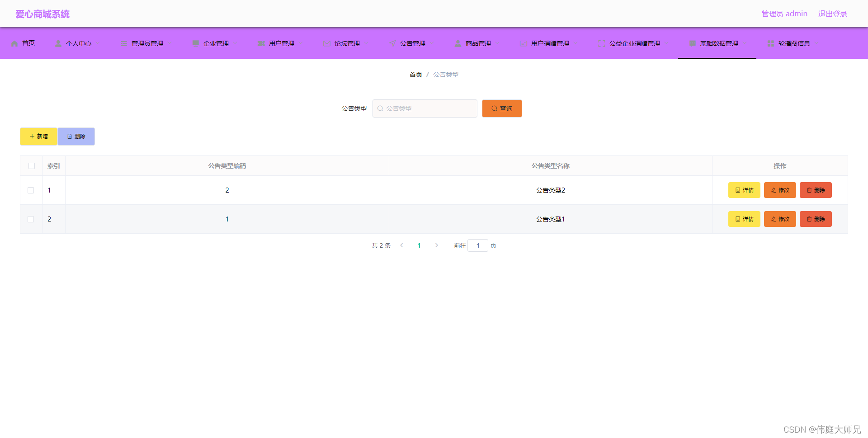Select page 1 in pagination
Screen dimensions: 868x438
[419, 245]
